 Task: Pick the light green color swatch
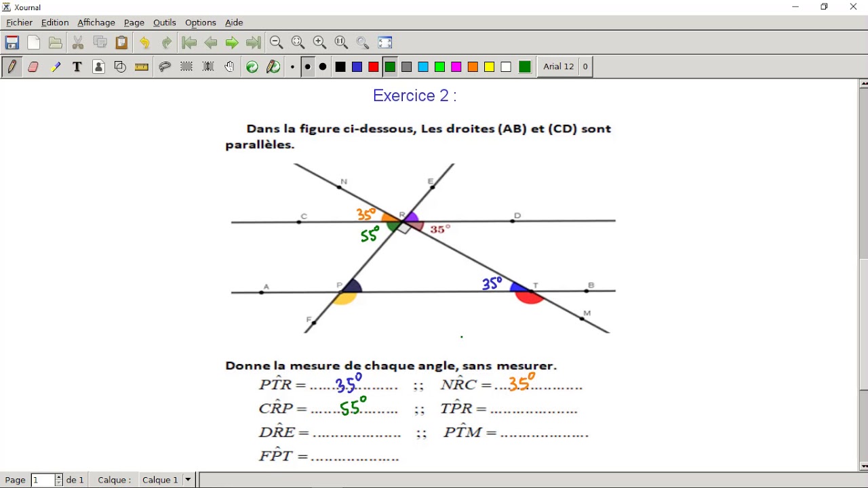pos(439,66)
